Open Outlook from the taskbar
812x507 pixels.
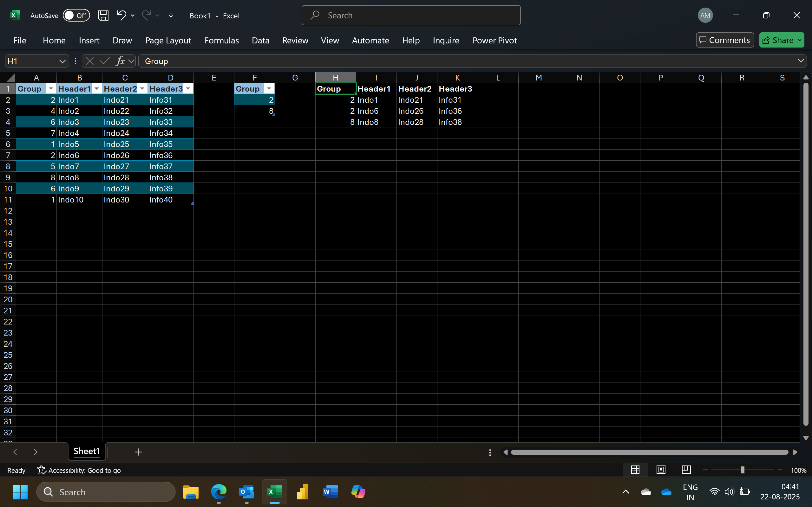pyautogui.click(x=246, y=492)
